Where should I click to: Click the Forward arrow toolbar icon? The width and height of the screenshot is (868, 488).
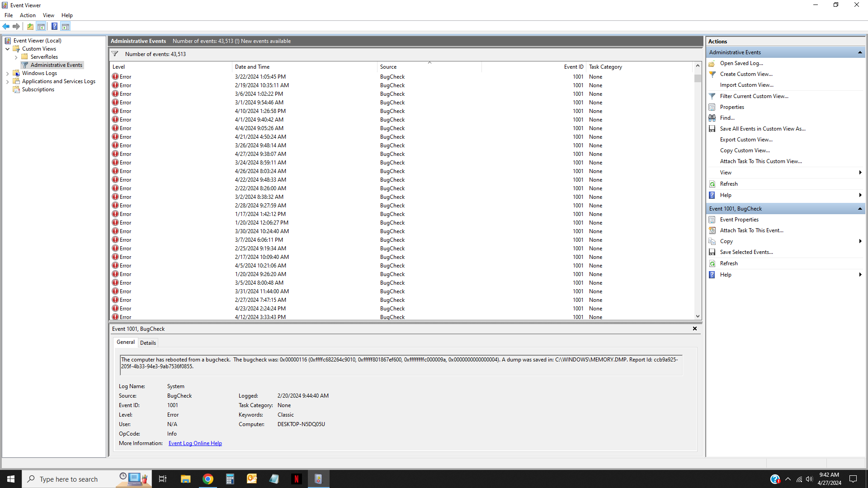[16, 26]
